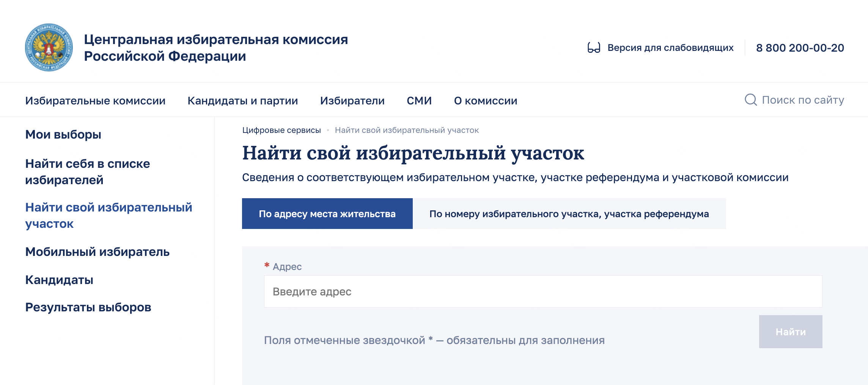
Task: Click the glasses accessibility icon
Action: pyautogui.click(x=594, y=48)
